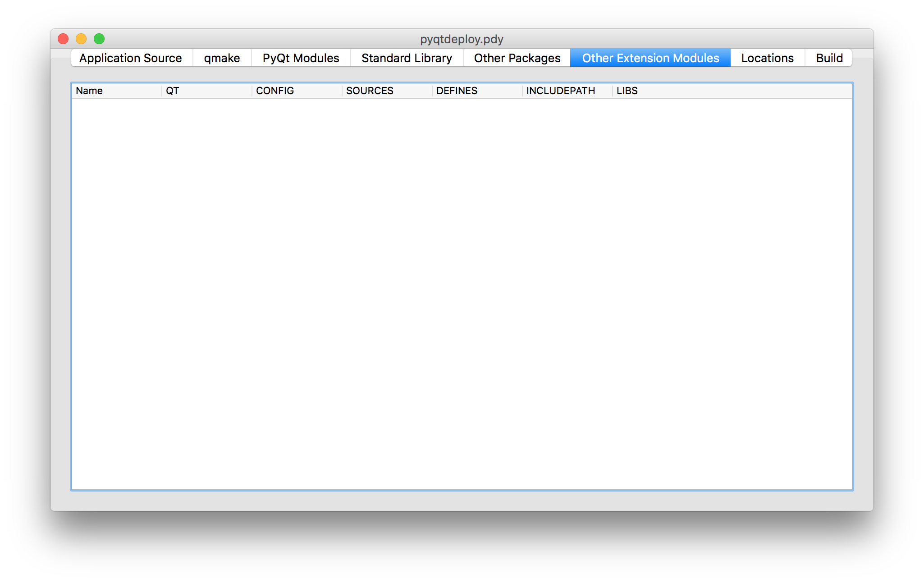Minimize the window with yellow button
This screenshot has width=924, height=583.
(x=81, y=39)
